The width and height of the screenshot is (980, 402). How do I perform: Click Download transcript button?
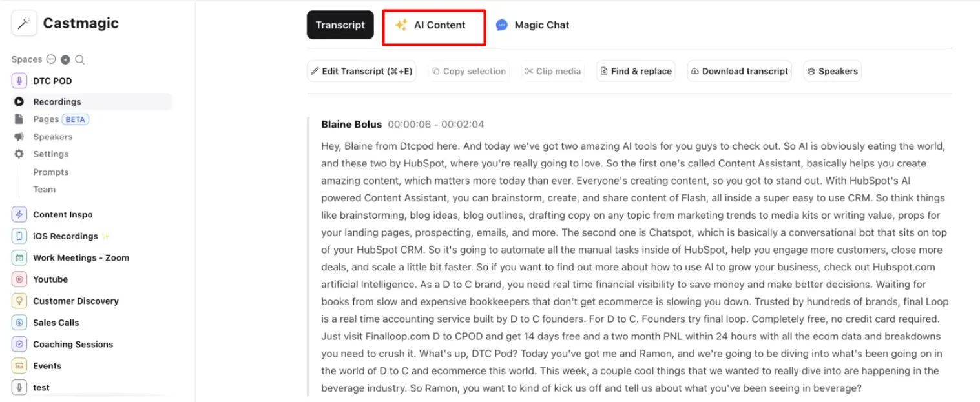click(740, 71)
